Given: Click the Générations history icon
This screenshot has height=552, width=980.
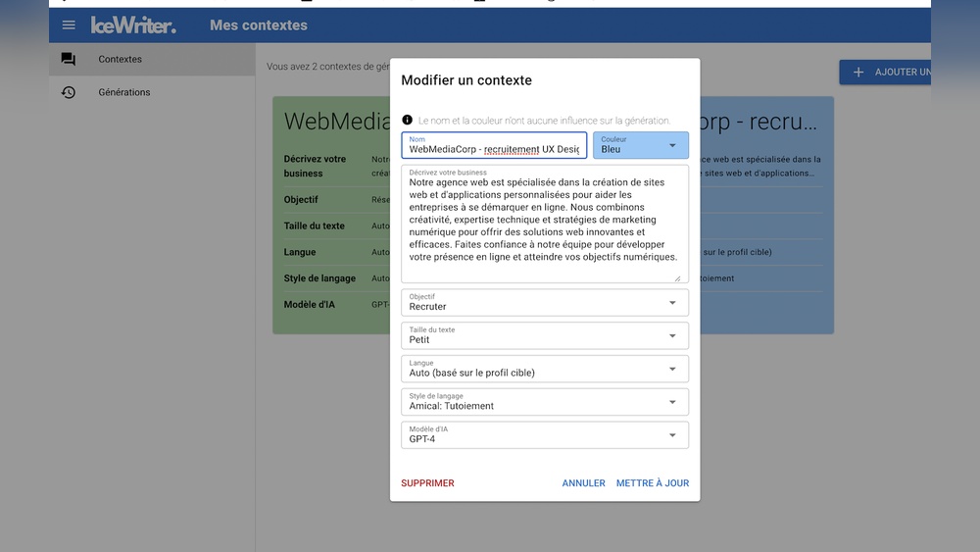Looking at the screenshot, I should click(x=68, y=93).
